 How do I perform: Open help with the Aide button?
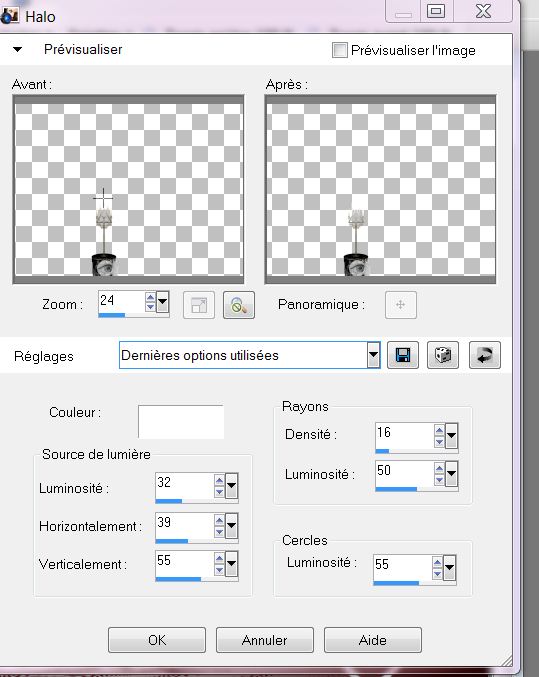372,640
